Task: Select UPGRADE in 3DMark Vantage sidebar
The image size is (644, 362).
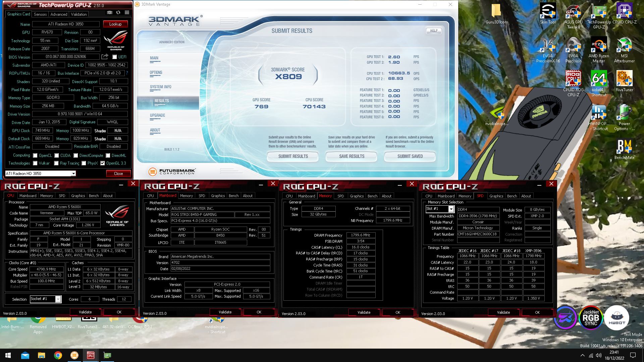Action: tap(157, 115)
